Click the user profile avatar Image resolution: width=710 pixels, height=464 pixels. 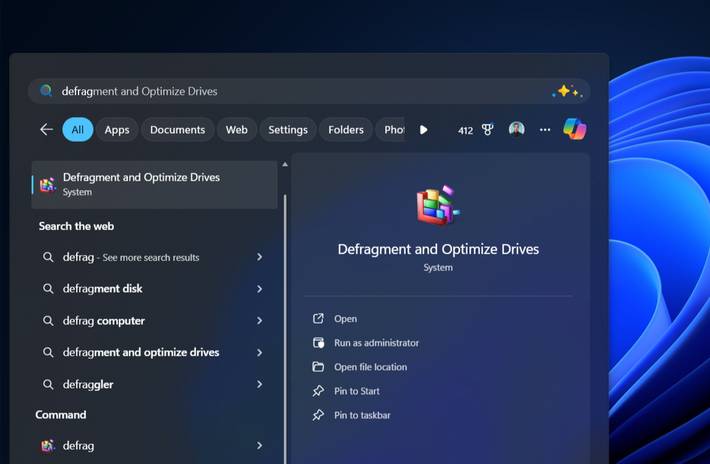click(516, 130)
